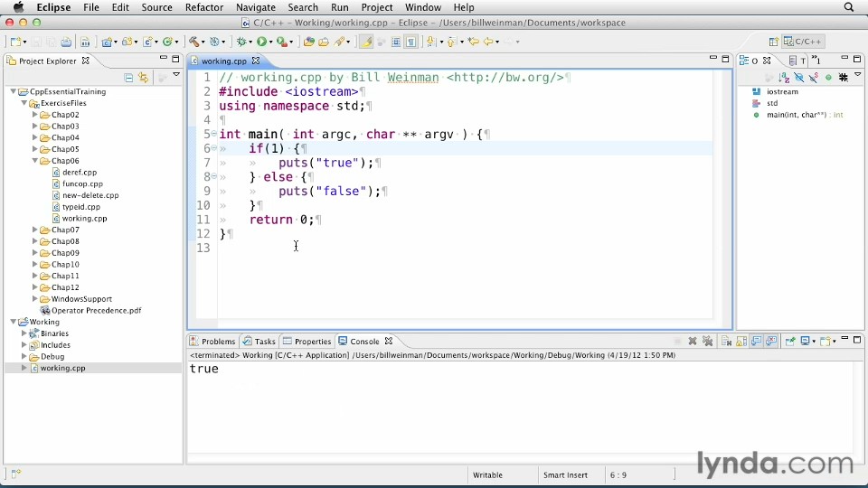Click Remove Launch X in Console
The image size is (868, 488).
[692, 341]
